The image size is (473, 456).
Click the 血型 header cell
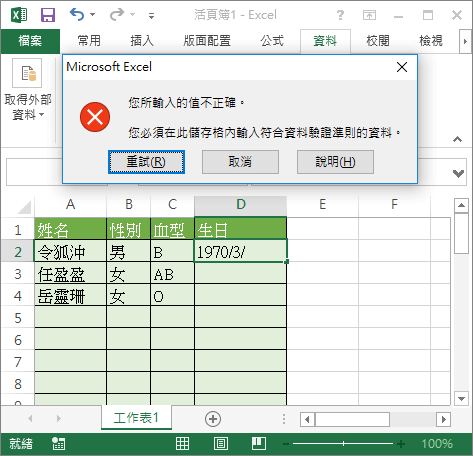tap(172, 230)
